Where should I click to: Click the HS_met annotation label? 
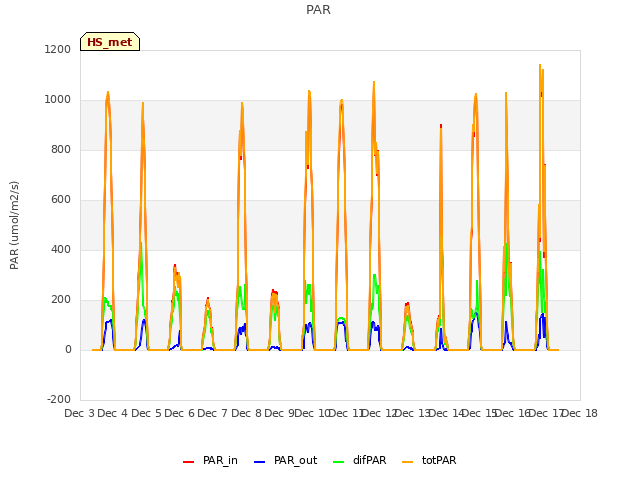pos(110,42)
